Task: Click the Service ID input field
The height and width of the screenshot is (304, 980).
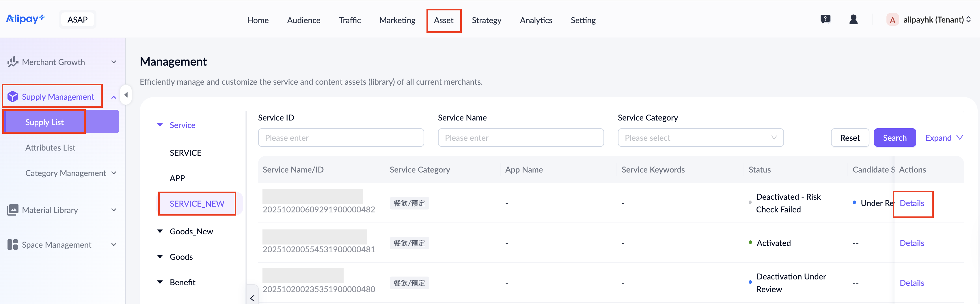Action: tap(340, 138)
